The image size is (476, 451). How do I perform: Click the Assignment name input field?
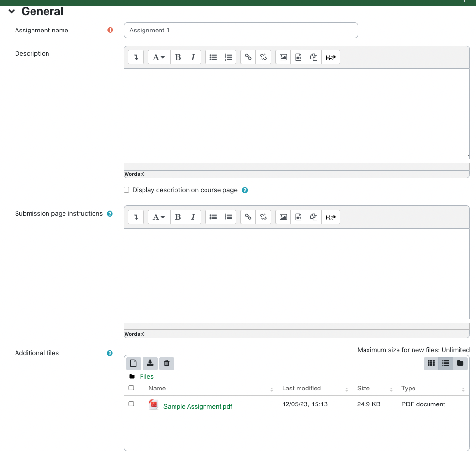tap(240, 30)
